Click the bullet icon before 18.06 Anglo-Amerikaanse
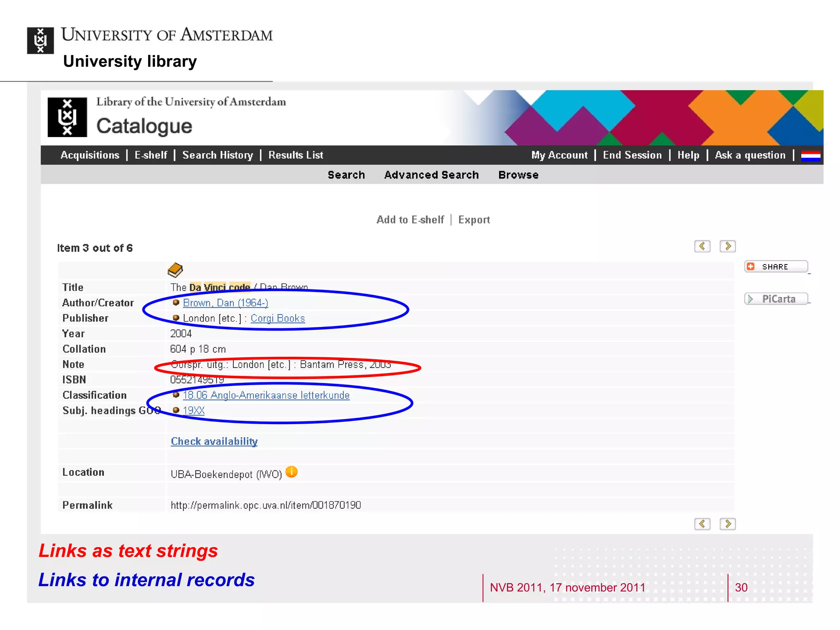840x630 pixels. click(176, 395)
